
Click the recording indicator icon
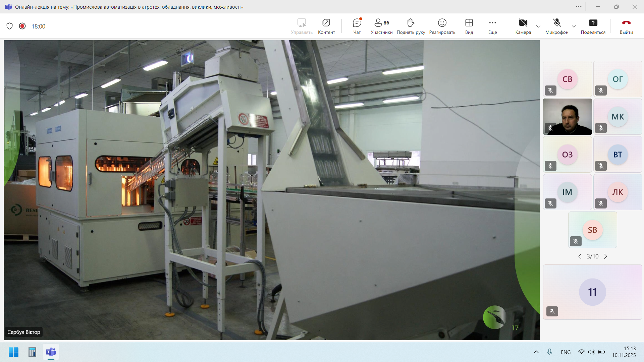(x=22, y=26)
